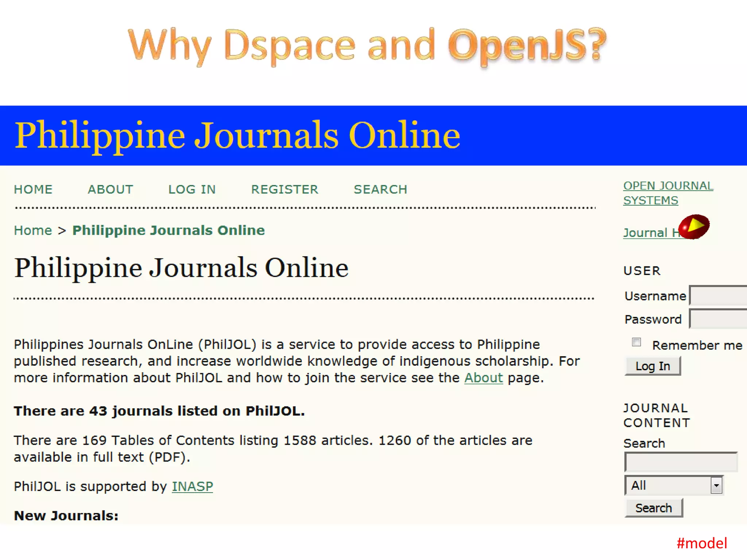
Task: Open the ABOUT navigation item
Action: (x=111, y=189)
